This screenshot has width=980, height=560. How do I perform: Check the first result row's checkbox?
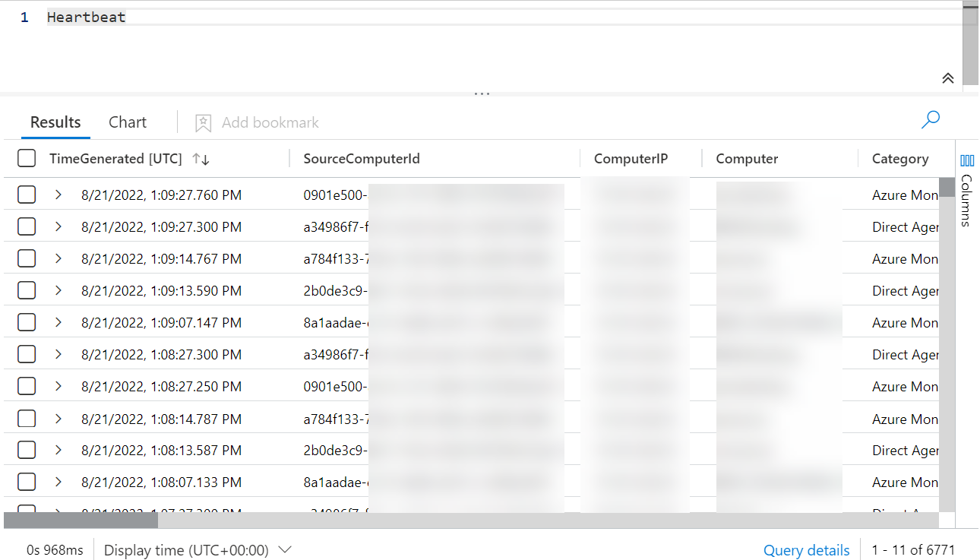[x=27, y=195]
